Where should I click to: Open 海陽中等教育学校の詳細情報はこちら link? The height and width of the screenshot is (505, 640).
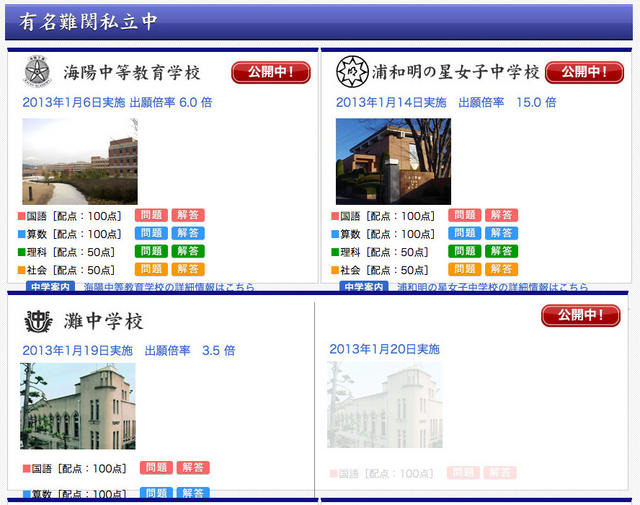169,287
